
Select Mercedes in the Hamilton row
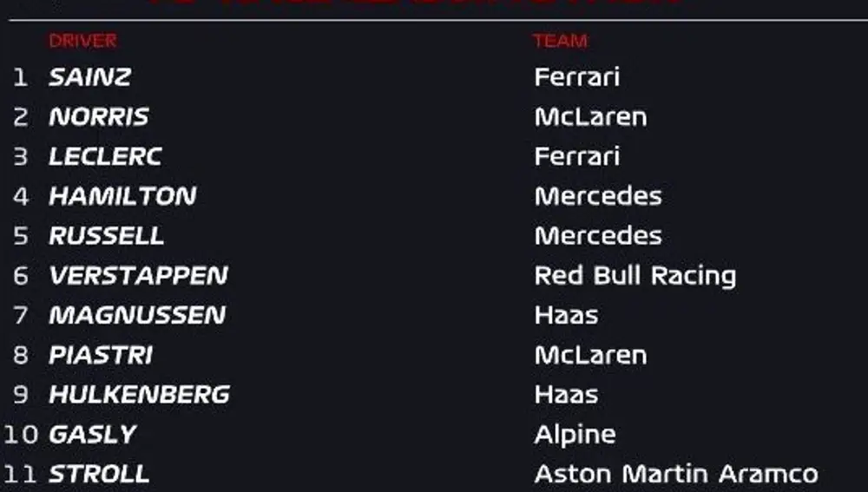pos(597,196)
